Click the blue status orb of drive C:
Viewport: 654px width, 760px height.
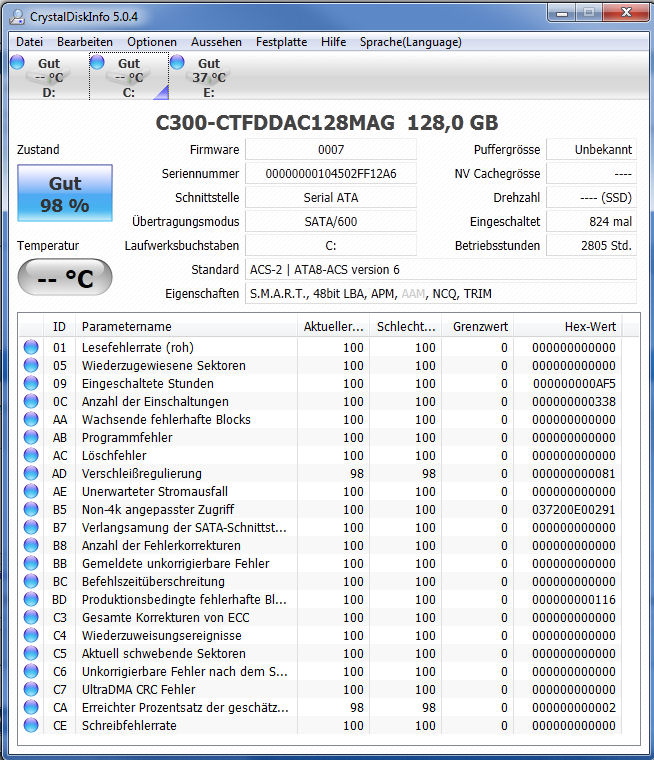(x=97, y=62)
